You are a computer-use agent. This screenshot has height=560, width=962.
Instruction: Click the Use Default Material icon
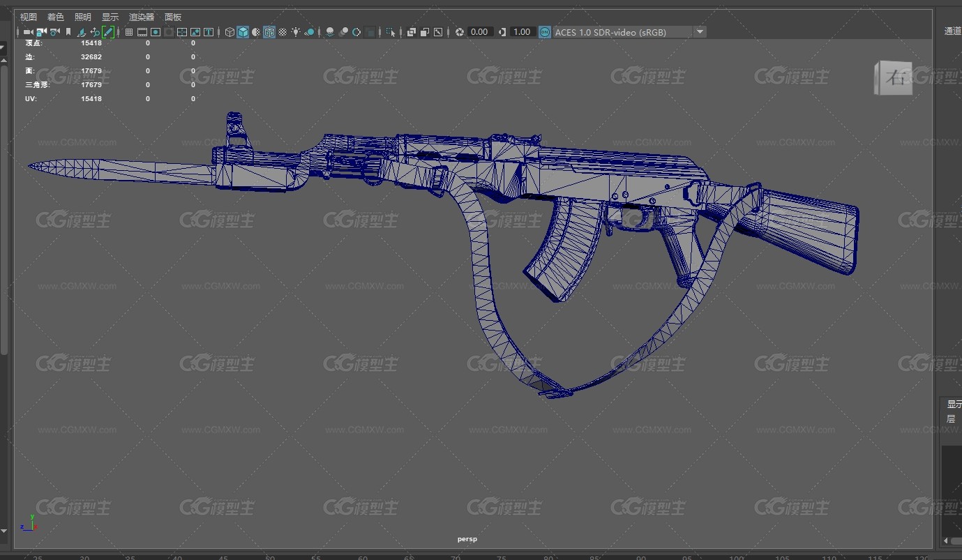tap(256, 32)
